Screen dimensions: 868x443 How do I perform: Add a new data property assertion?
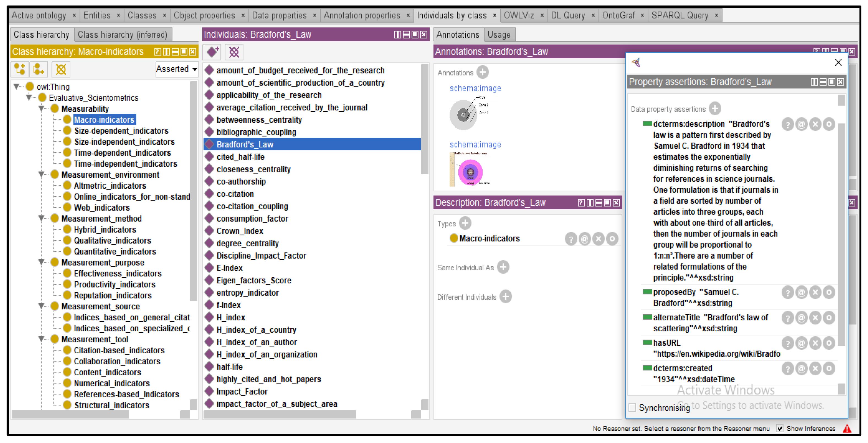(x=714, y=109)
